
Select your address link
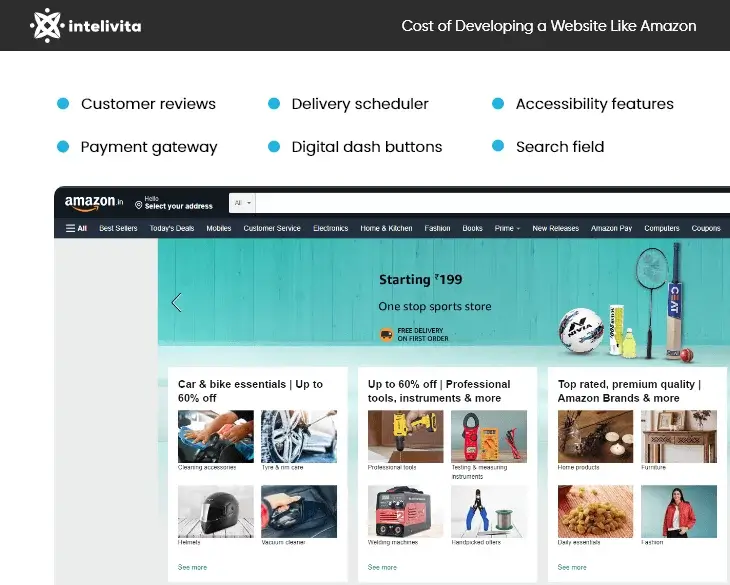(178, 206)
